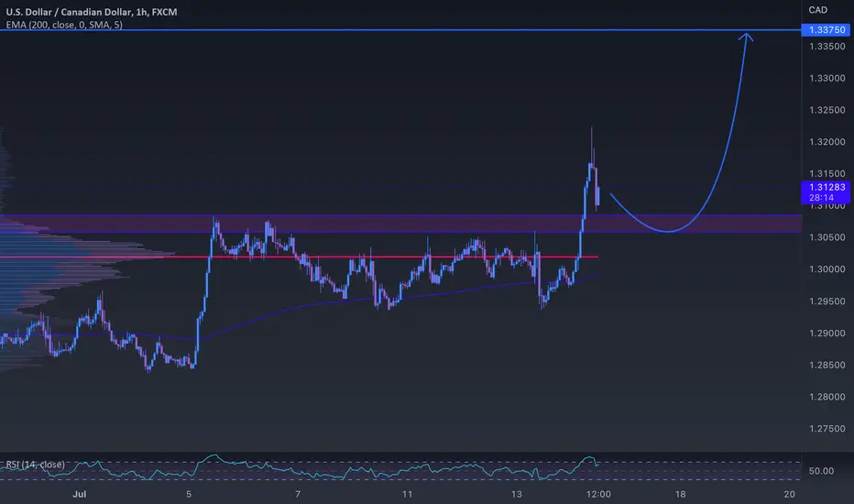Click the 1.30000 price axis value
Image resolution: width=854 pixels, height=504 pixels.
point(827,269)
